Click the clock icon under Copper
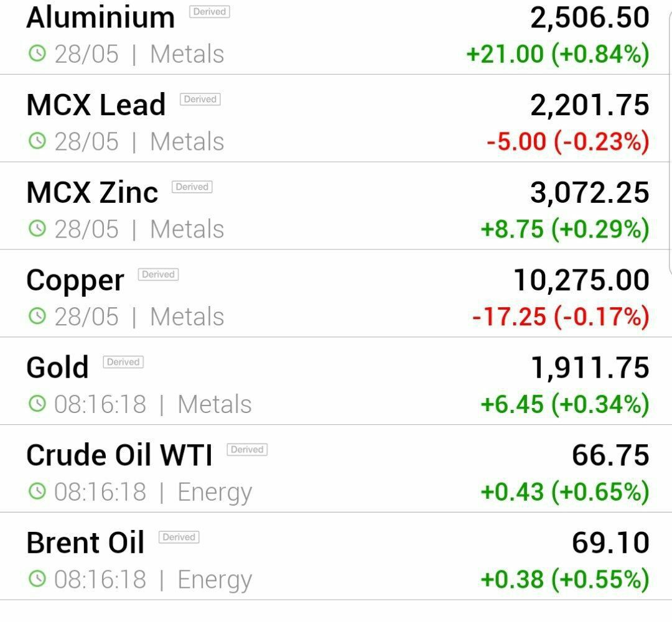 click(x=37, y=316)
